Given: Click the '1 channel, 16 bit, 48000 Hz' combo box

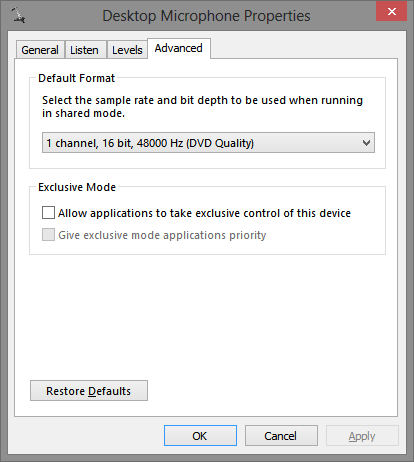Looking at the screenshot, I should tap(208, 143).
